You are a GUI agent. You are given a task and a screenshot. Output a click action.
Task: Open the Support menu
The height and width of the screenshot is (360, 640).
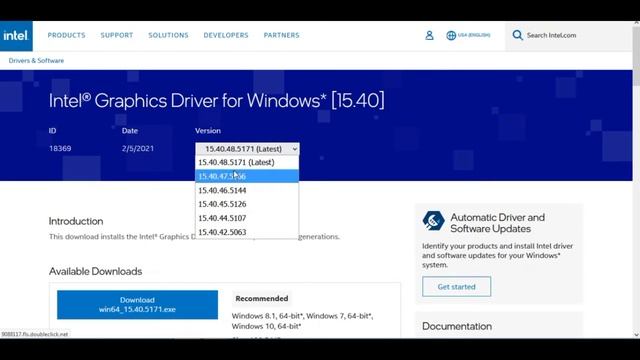117,35
